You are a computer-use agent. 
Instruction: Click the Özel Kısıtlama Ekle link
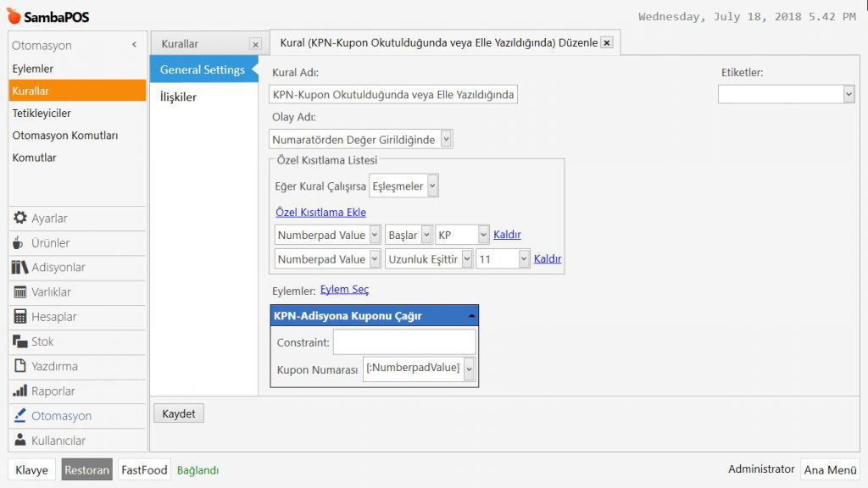tap(320, 212)
